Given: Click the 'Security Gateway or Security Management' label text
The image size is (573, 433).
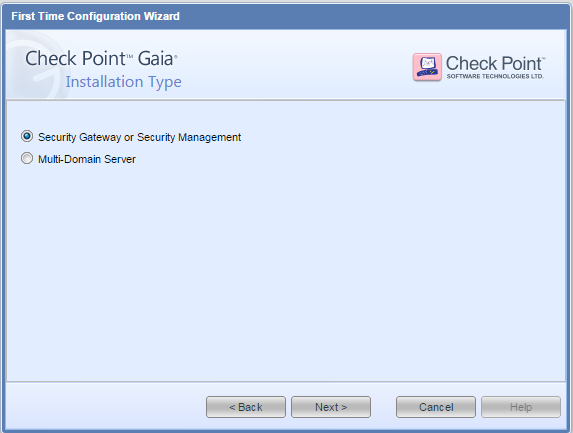Looking at the screenshot, I should (x=139, y=137).
